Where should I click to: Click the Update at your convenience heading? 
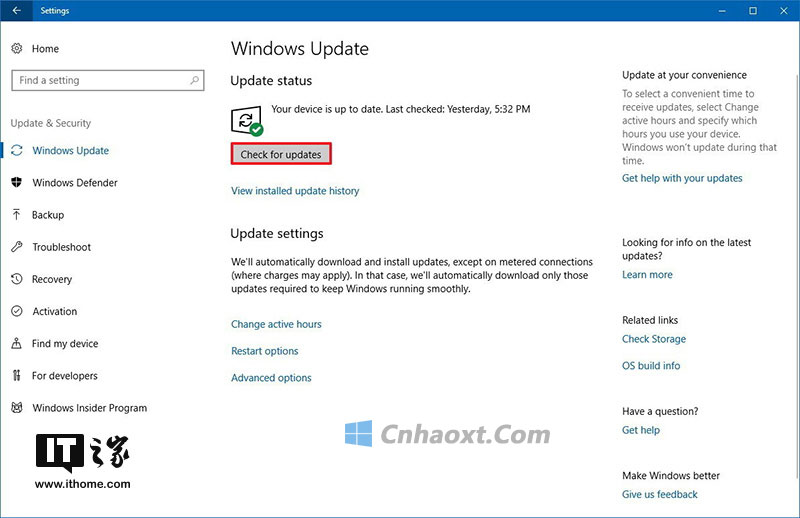coord(684,75)
